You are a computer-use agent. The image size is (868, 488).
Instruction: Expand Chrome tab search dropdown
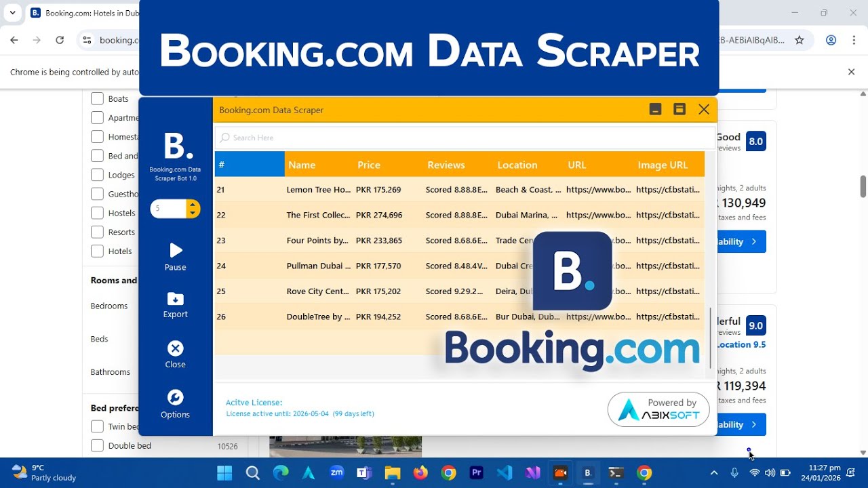(x=12, y=12)
